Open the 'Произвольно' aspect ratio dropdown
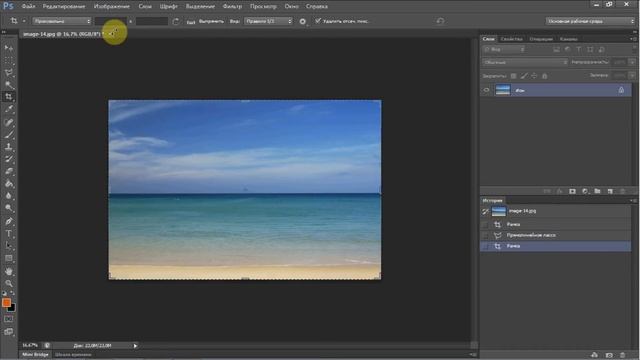The image size is (640, 360). [x=62, y=21]
